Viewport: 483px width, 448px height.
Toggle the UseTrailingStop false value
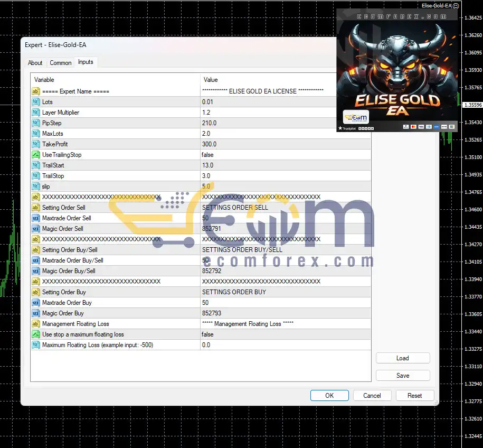(285, 154)
